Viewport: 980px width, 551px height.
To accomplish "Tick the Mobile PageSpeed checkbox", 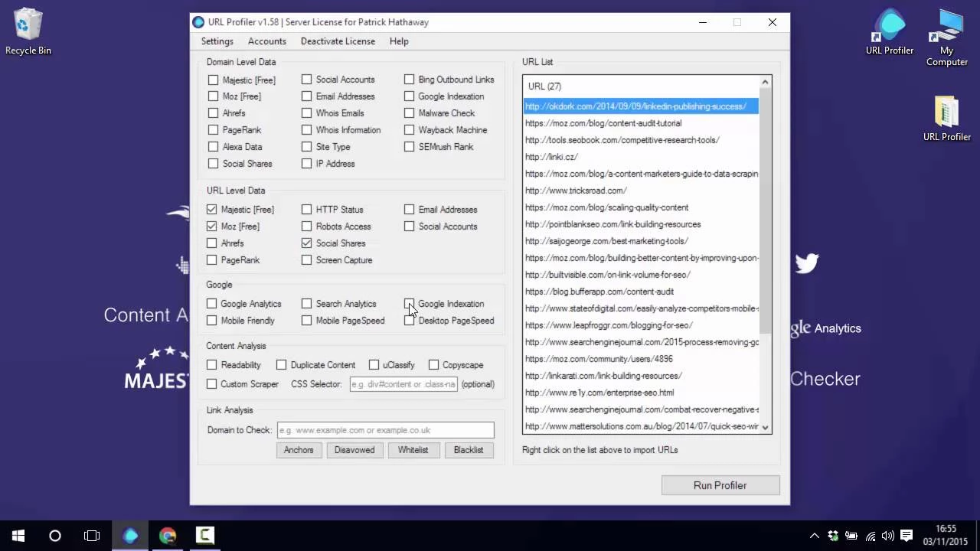I will coord(306,321).
